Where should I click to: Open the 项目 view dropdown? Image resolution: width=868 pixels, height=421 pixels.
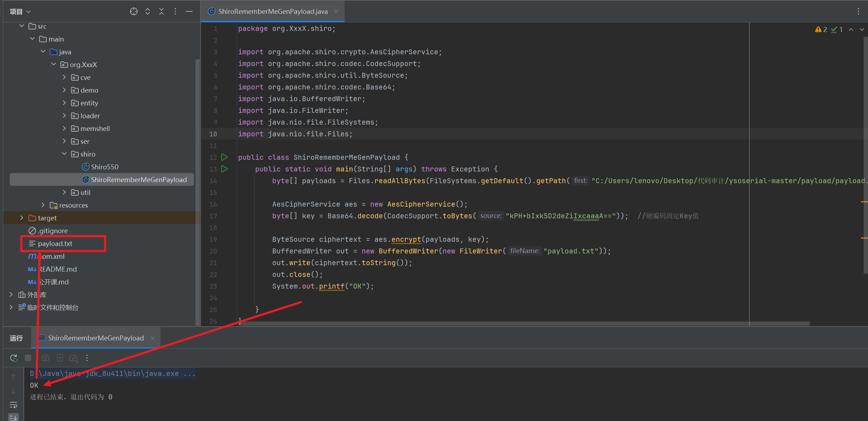tap(20, 12)
